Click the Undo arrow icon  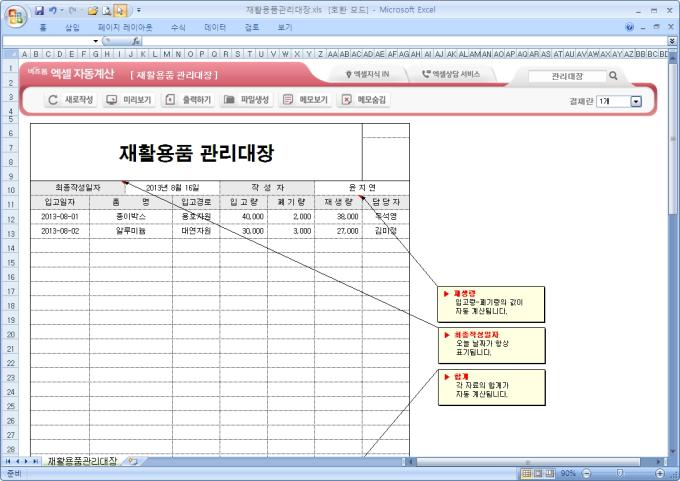[53, 10]
